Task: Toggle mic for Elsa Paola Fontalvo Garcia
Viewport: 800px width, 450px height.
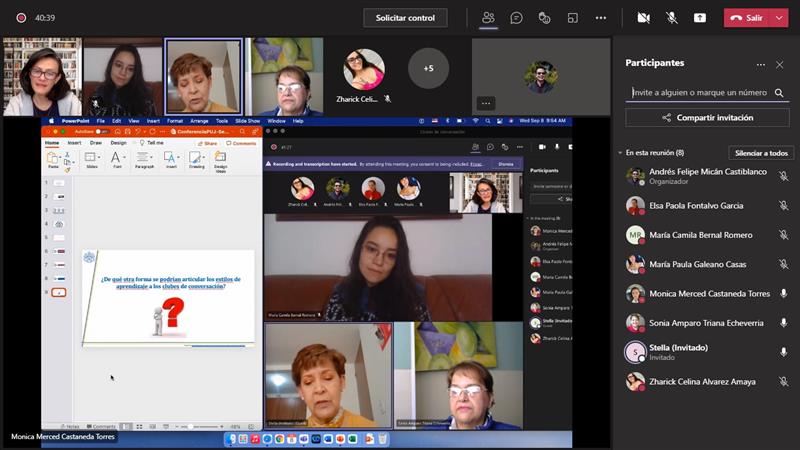Action: pyautogui.click(x=784, y=206)
